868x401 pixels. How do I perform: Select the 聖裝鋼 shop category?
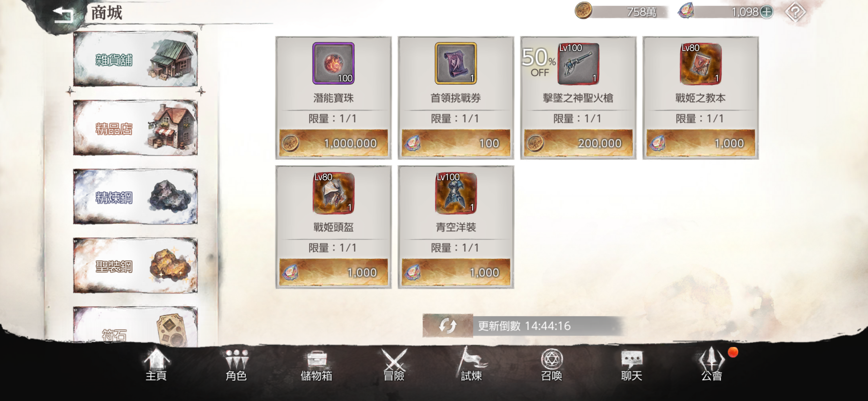[136, 266]
